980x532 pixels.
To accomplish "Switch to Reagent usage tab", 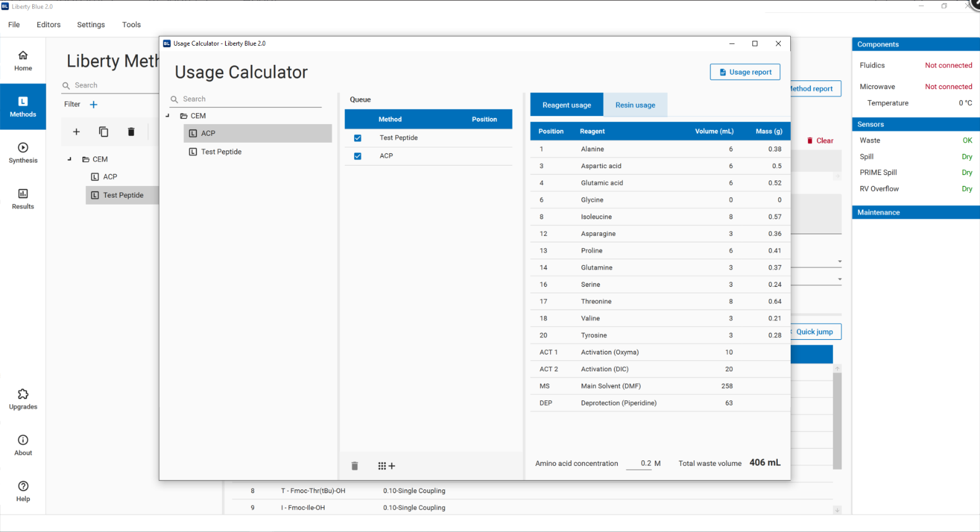I will pyautogui.click(x=567, y=105).
